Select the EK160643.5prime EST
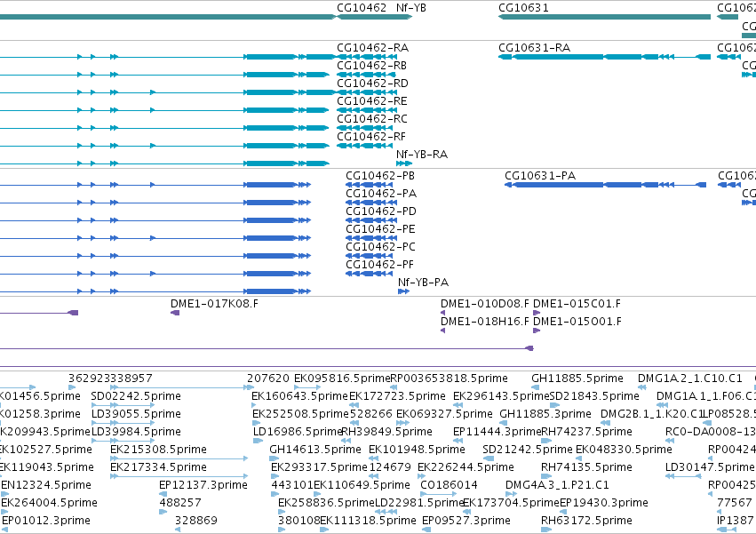The width and height of the screenshot is (756, 534). (x=299, y=396)
